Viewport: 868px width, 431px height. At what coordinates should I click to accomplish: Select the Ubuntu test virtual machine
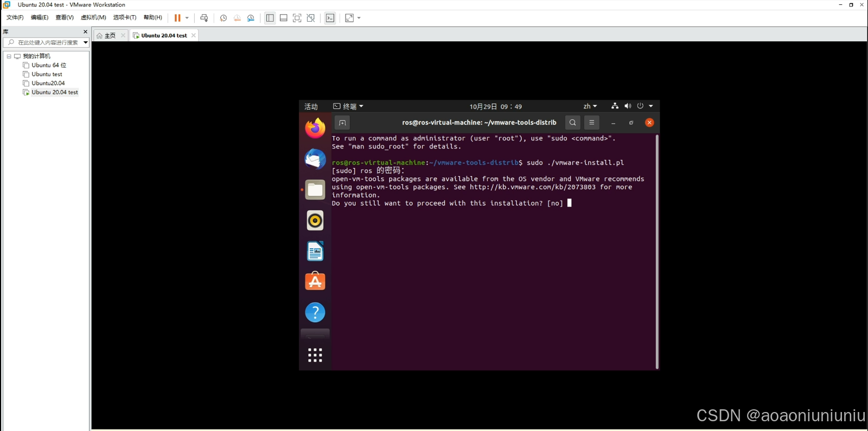point(47,74)
